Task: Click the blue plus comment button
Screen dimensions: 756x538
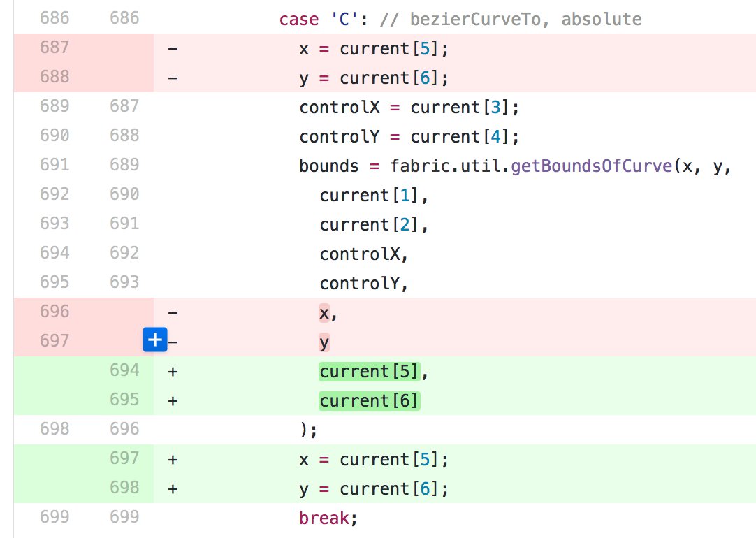Action: (155, 340)
